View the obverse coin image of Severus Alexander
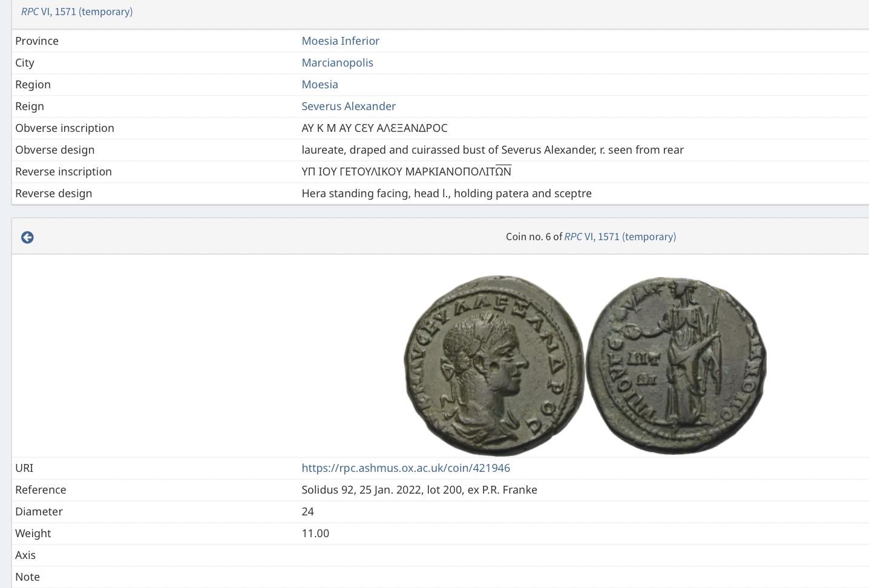The width and height of the screenshot is (869, 588). tap(494, 365)
